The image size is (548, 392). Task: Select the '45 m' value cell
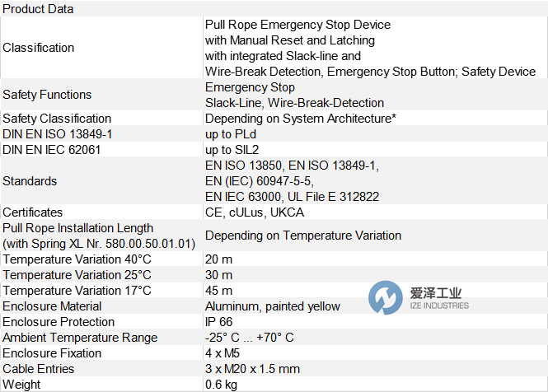tap(219, 291)
